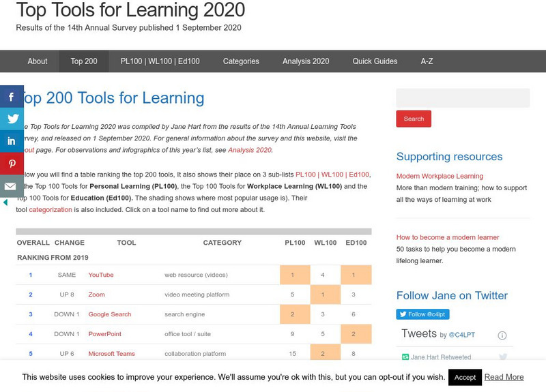
Task: Hide the social share sidebar arrow
Action: click(x=5, y=202)
